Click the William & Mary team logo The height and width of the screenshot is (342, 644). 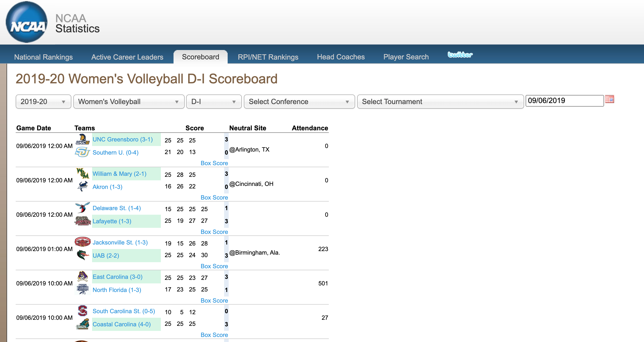(82, 174)
